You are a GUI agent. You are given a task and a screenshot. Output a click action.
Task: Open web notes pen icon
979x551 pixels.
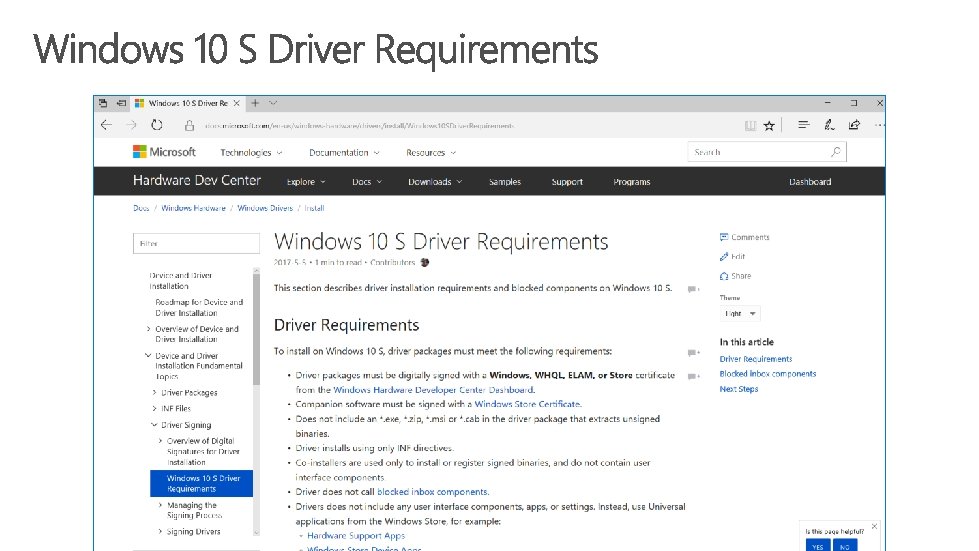[x=829, y=125]
